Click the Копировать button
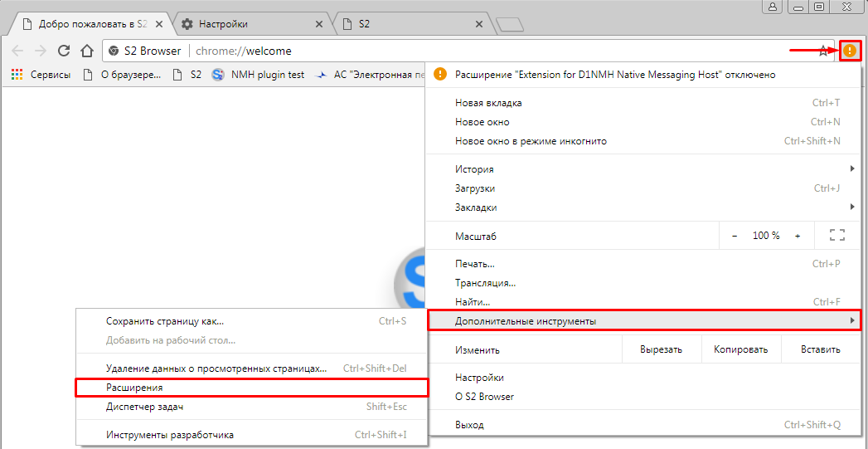Image resolution: width=868 pixels, height=449 pixels. click(740, 349)
